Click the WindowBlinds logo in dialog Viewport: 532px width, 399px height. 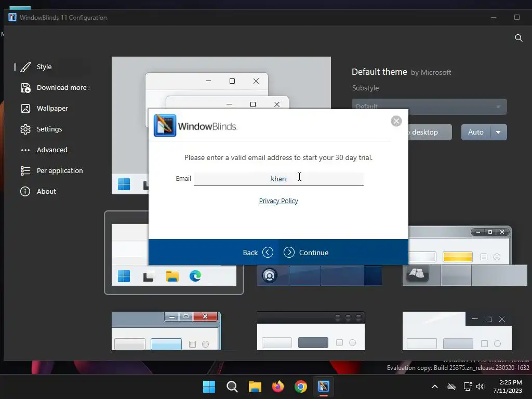(165, 126)
